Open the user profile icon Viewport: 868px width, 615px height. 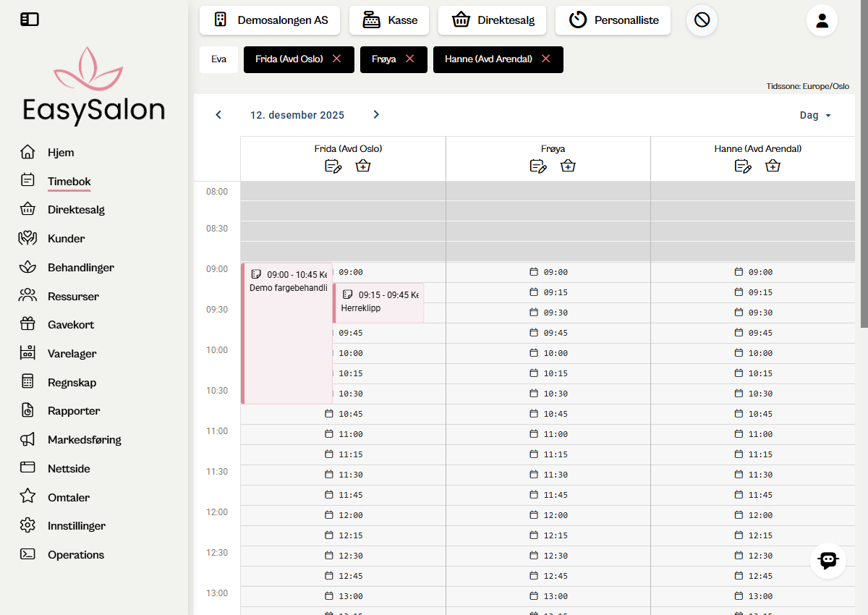(x=822, y=20)
